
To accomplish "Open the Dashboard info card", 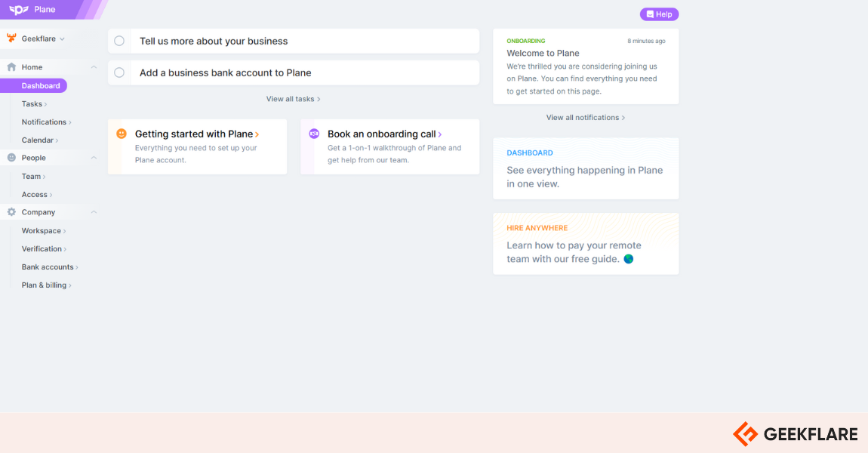I will (586, 168).
